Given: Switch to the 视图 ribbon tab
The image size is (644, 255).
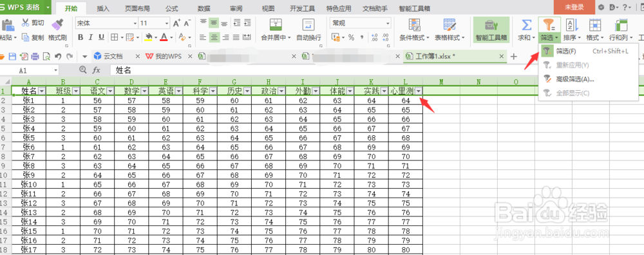Looking at the screenshot, I should click(x=268, y=8).
